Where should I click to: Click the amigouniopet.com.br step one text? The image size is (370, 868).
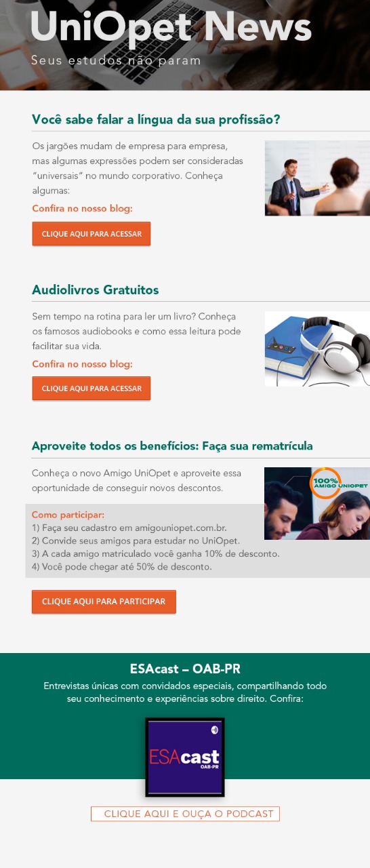click(x=129, y=528)
